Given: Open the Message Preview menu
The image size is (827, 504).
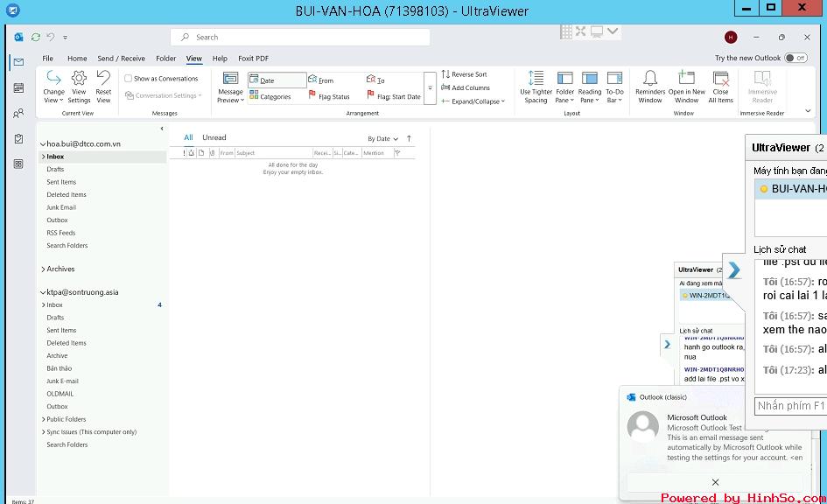Looking at the screenshot, I should tap(230, 87).
